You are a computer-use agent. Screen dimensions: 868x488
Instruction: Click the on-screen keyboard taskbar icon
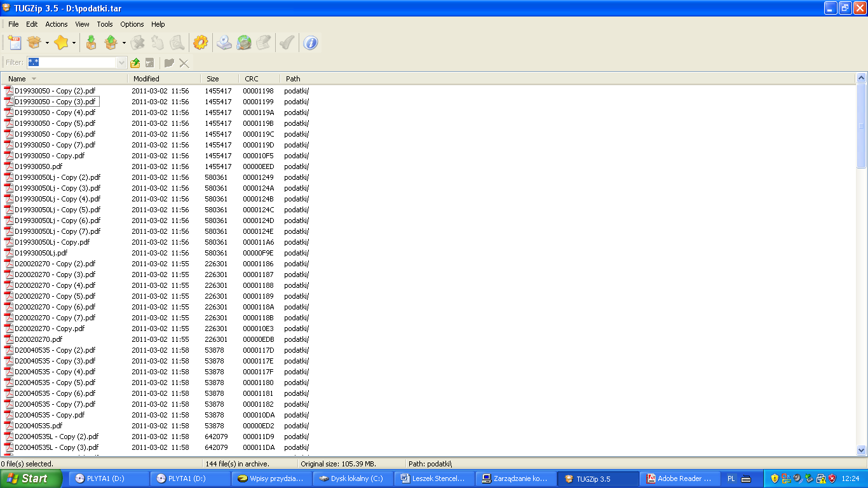click(x=747, y=478)
